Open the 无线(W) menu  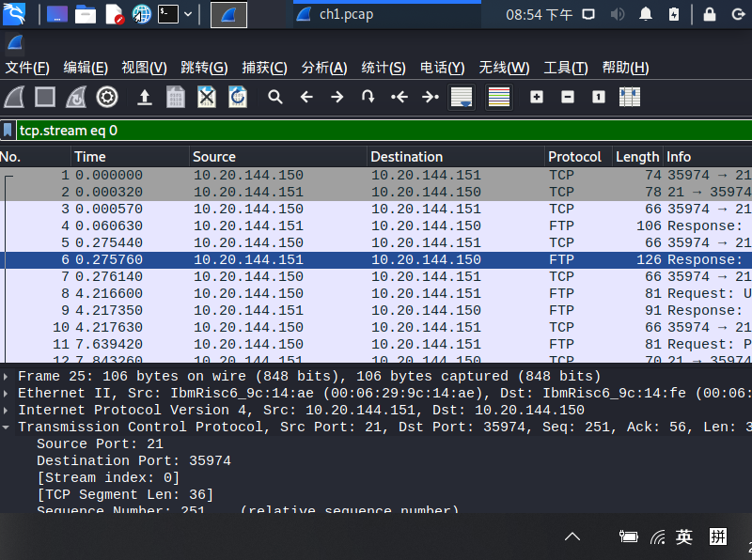point(504,68)
